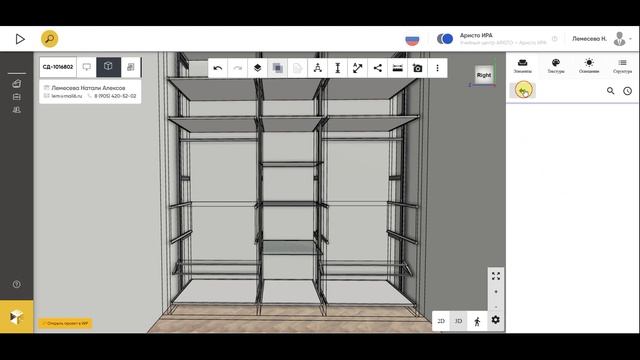The image size is (640, 360).
Task: Open the documents tab next to the cube
Action: coord(131,67)
